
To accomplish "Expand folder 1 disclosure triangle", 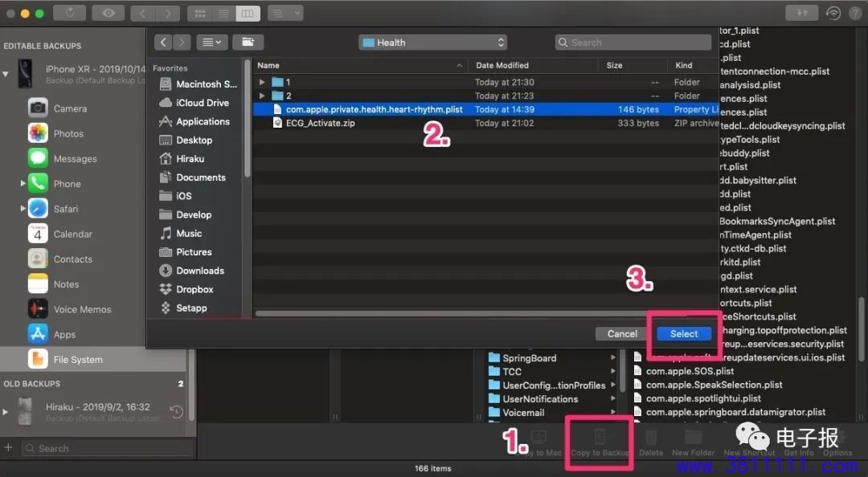I will pyautogui.click(x=262, y=82).
